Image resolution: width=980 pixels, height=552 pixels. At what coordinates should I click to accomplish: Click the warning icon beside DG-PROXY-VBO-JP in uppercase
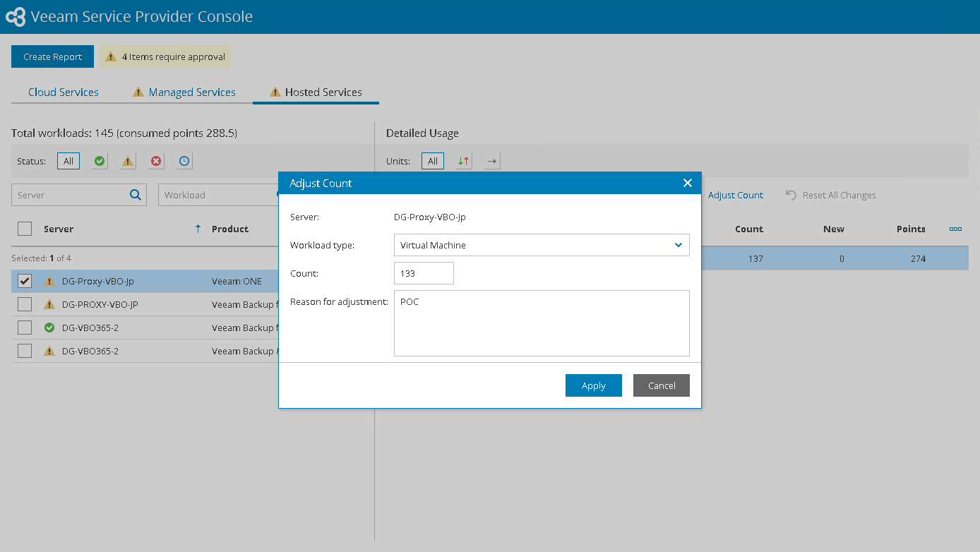(x=49, y=304)
